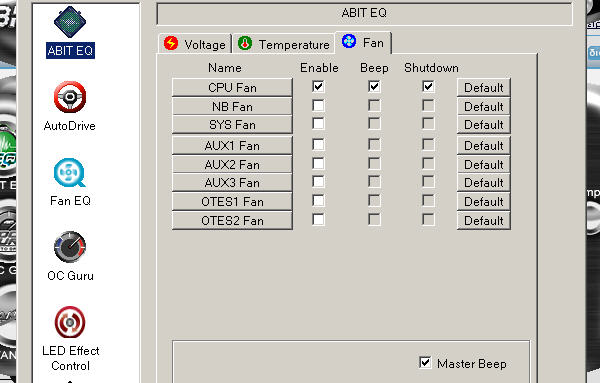Click the SYS Fan name button
The image size is (600, 383).
232,125
